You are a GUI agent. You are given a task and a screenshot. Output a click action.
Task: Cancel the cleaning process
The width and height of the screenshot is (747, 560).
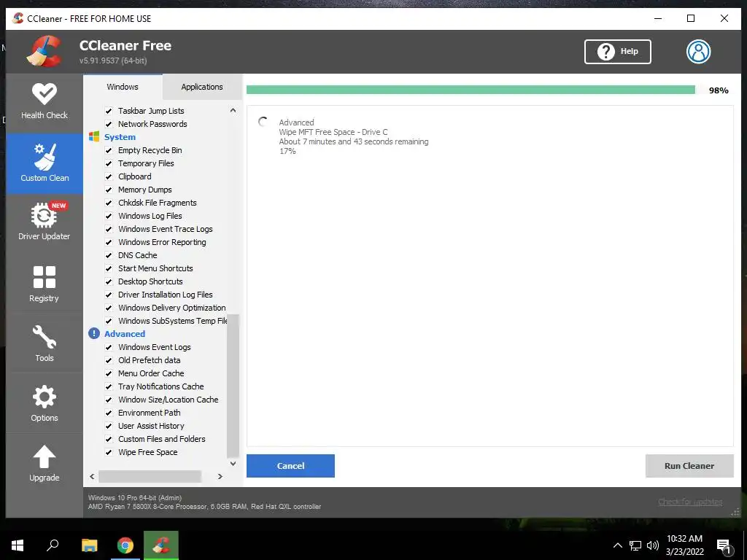coord(290,466)
